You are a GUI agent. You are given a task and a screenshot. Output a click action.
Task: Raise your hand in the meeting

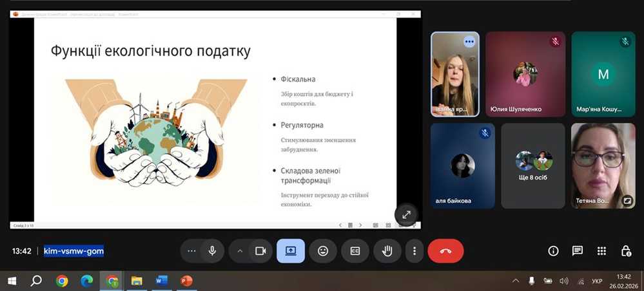(x=387, y=251)
